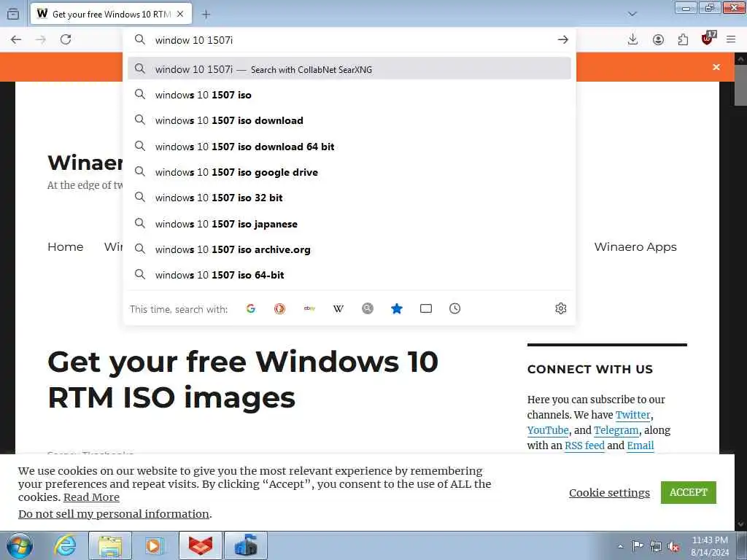This screenshot has width=747, height=560.
Task: Follow the YouTube link
Action: click(x=548, y=430)
